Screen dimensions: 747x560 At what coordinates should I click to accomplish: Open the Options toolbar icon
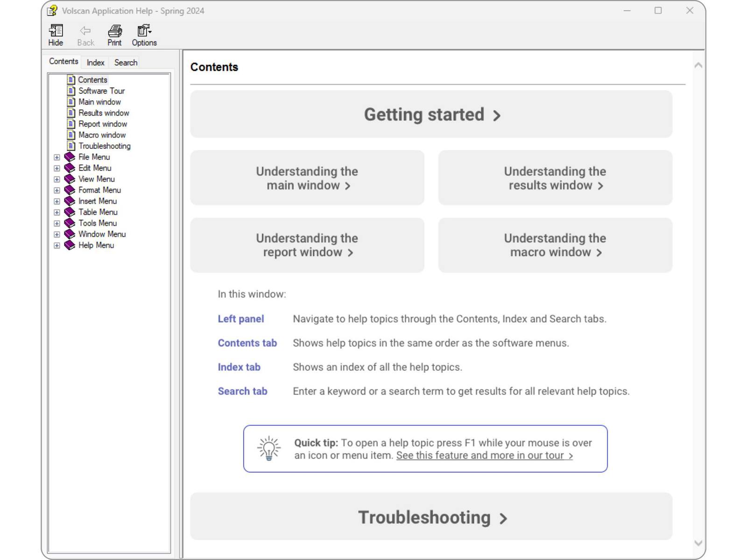tap(144, 35)
